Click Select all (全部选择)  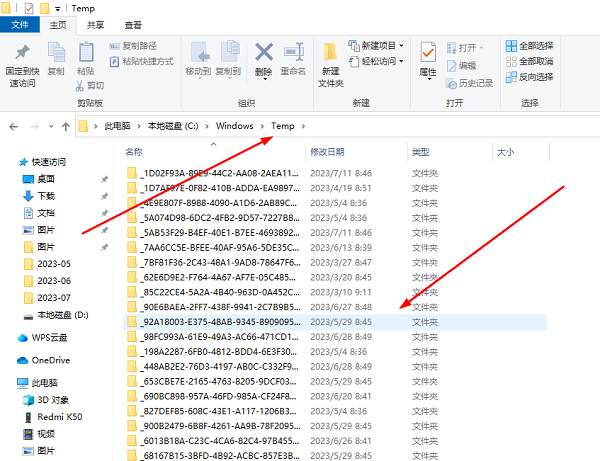tap(529, 46)
